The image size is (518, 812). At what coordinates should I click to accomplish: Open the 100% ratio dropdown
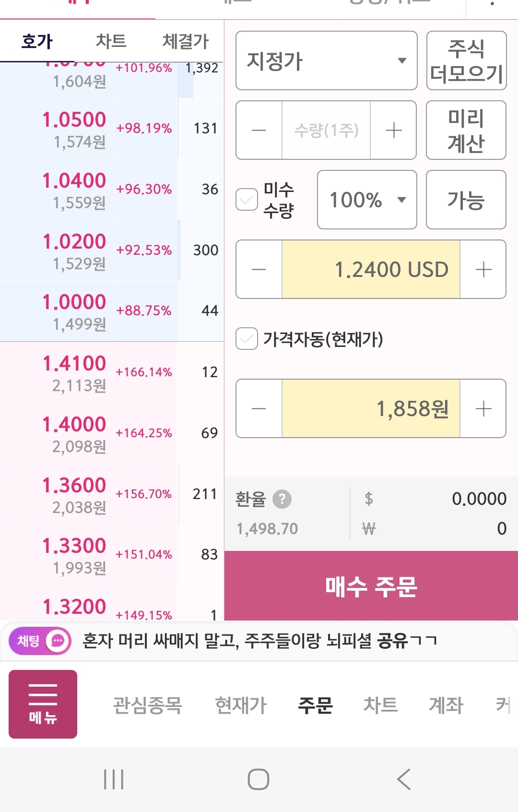click(x=367, y=200)
